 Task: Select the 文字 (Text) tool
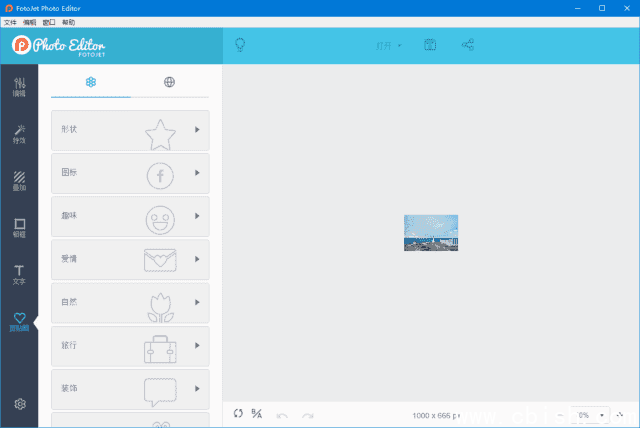tap(19, 275)
